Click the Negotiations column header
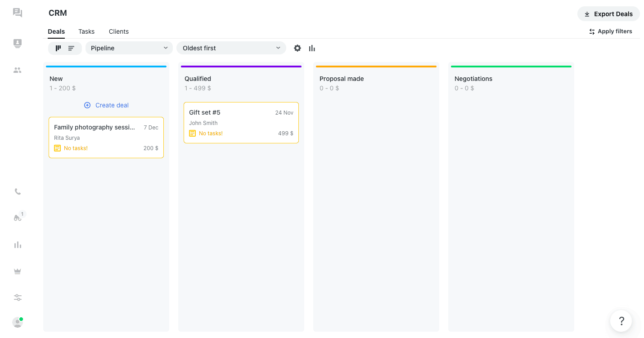The image size is (644, 338). click(473, 79)
